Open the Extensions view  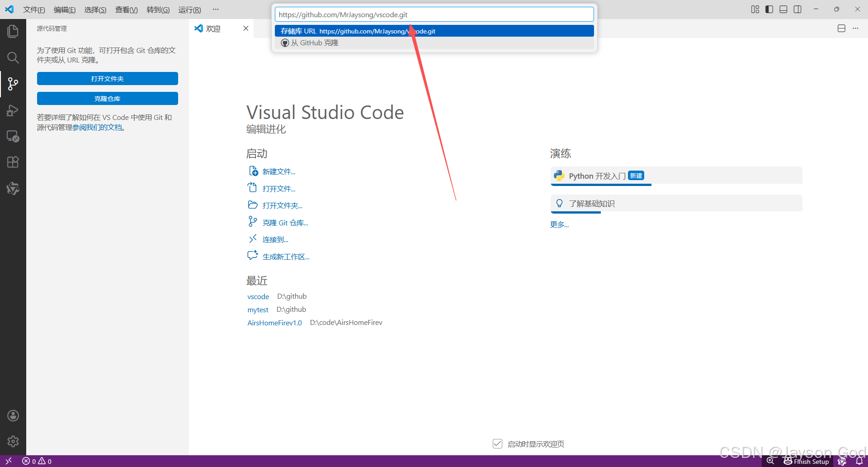pos(13,162)
